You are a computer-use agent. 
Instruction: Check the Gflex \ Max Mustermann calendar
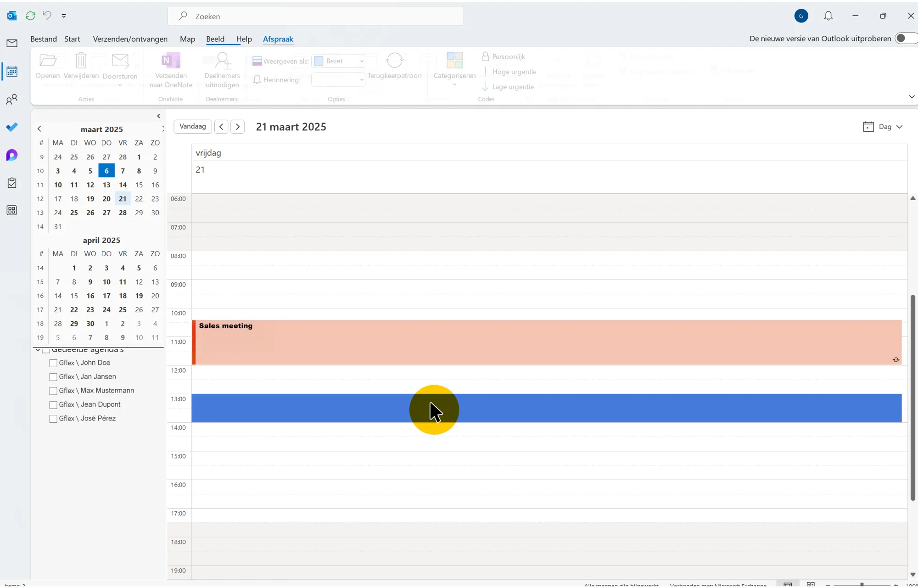53,391
